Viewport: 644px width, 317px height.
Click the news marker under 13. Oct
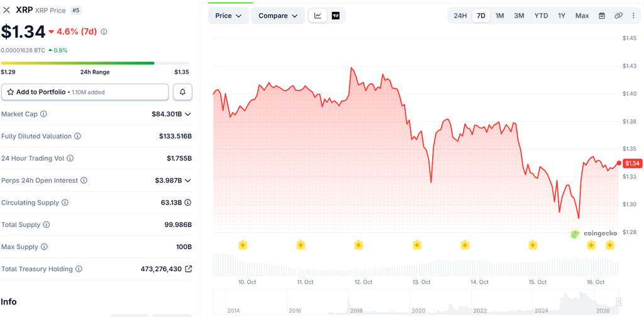click(417, 245)
